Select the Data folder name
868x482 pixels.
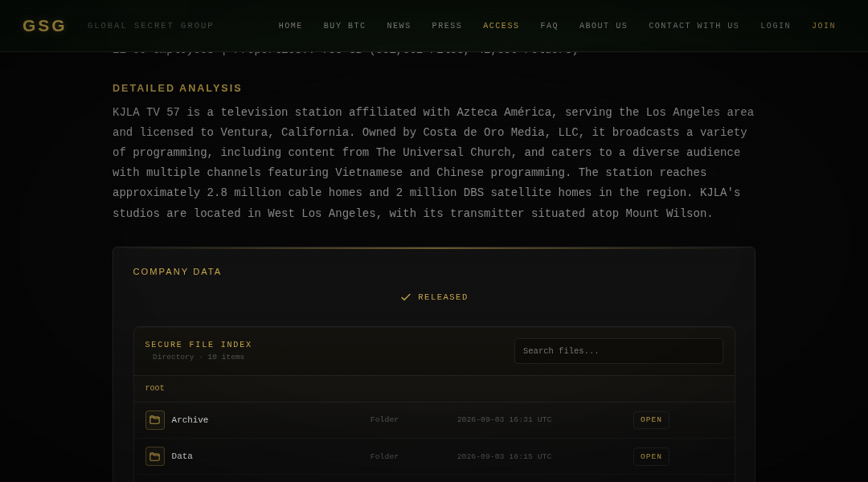pos(182,456)
